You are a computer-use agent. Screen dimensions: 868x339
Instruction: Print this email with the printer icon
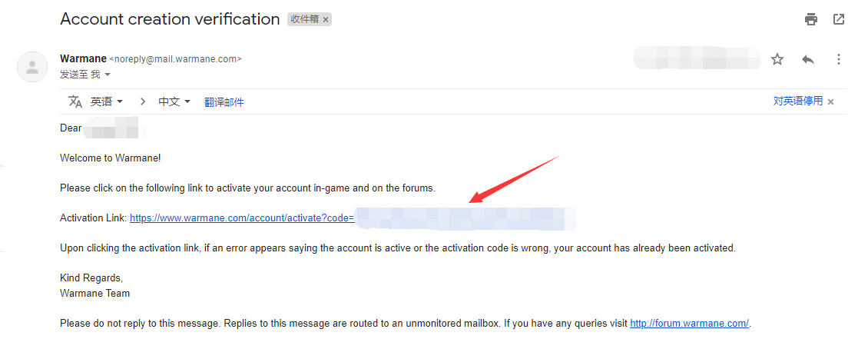click(811, 19)
